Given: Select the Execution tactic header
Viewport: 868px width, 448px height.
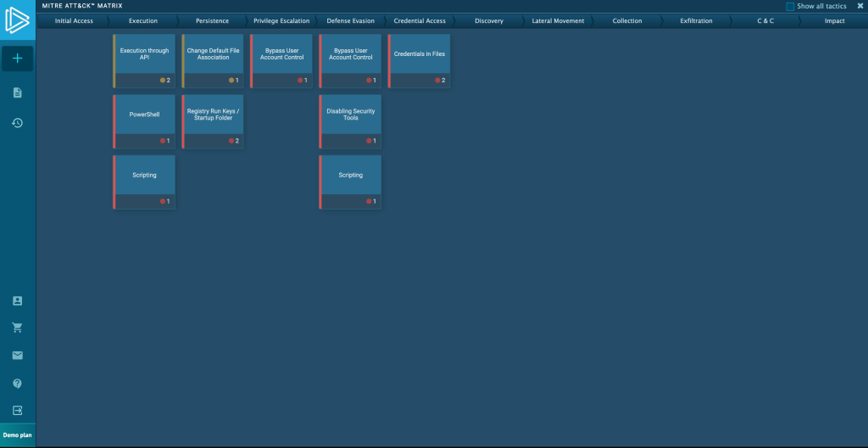Looking at the screenshot, I should coord(142,21).
